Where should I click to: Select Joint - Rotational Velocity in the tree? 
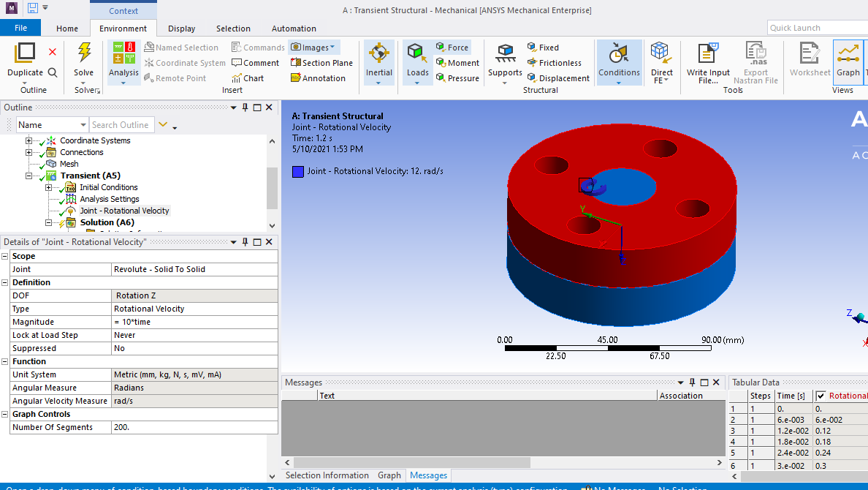pos(124,211)
